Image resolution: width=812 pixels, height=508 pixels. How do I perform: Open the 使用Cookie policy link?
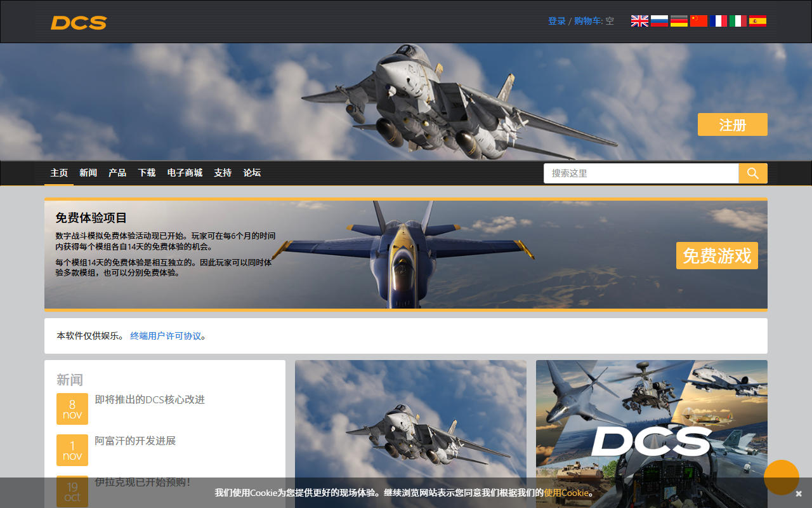point(566,493)
